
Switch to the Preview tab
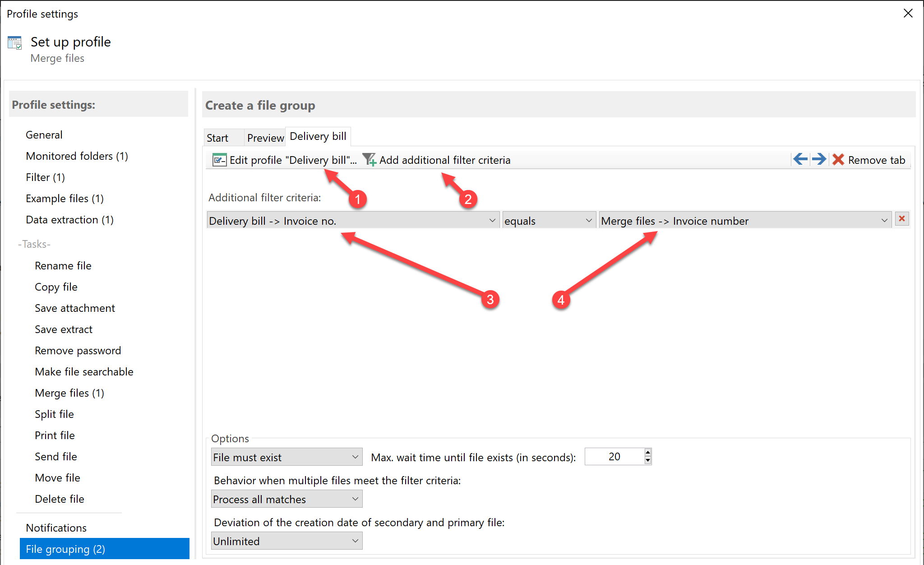(x=265, y=137)
